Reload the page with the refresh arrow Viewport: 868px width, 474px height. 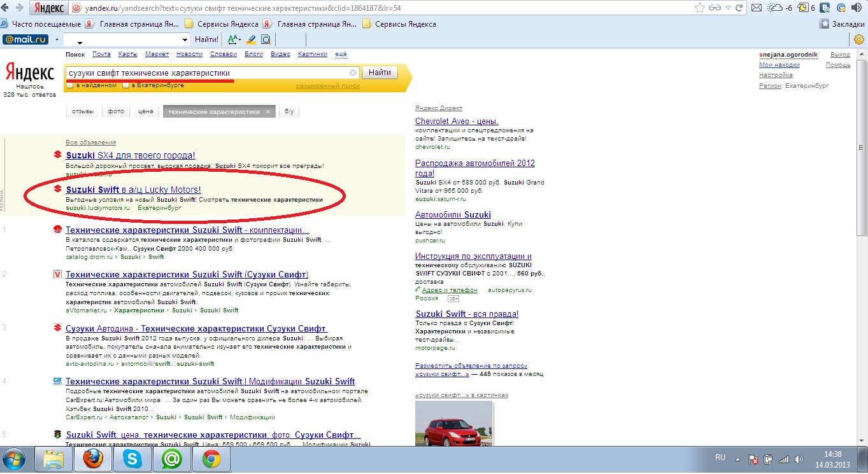coord(739,8)
